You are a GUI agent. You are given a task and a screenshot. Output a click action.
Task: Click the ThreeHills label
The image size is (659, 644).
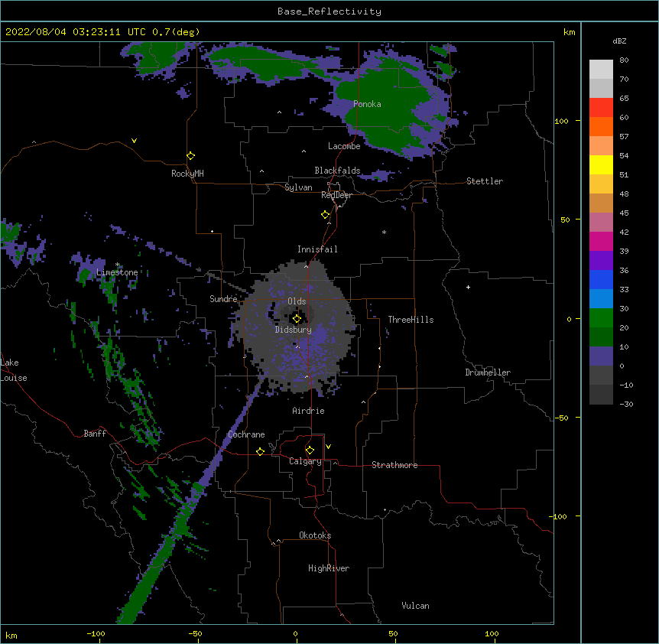coord(411,320)
